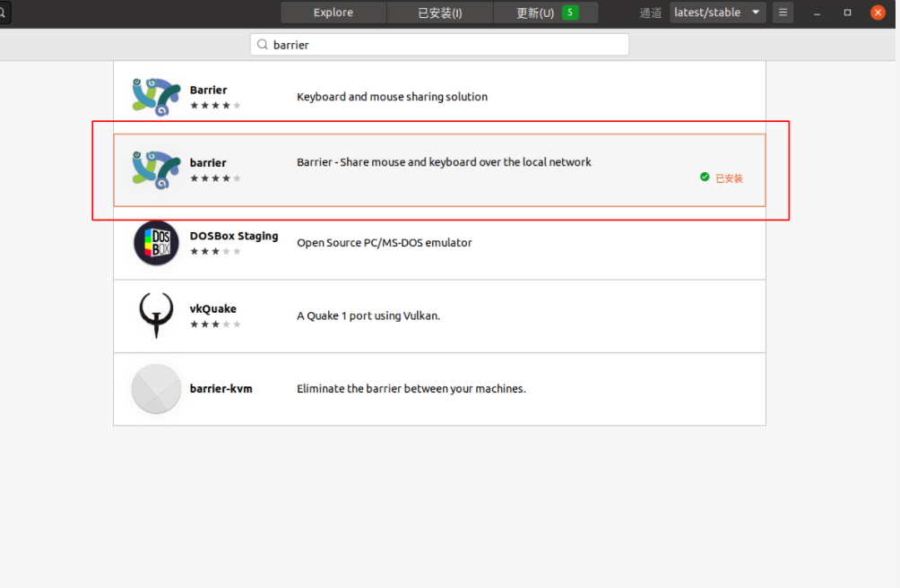Select the Barrier title text
Image resolution: width=900 pixels, height=588 pixels.
click(x=208, y=90)
